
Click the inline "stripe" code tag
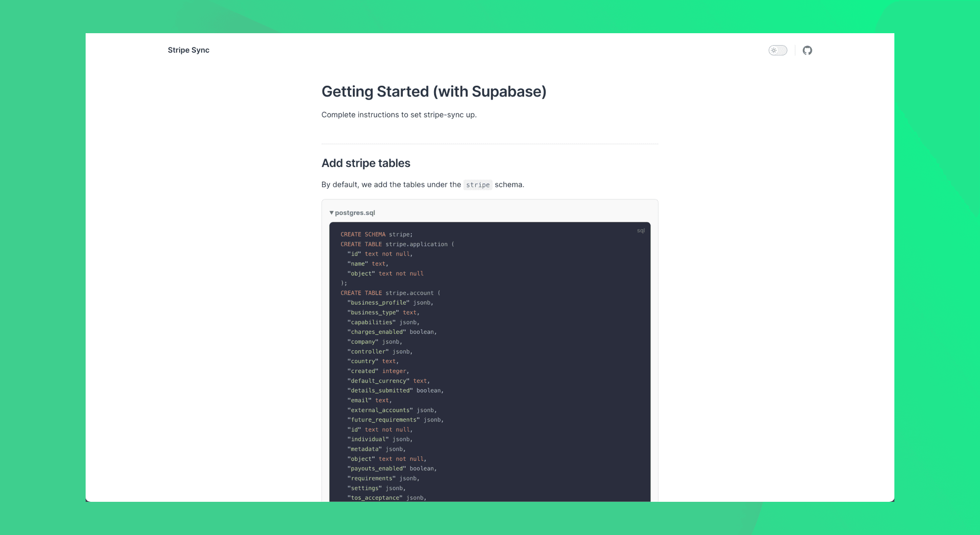478,185
